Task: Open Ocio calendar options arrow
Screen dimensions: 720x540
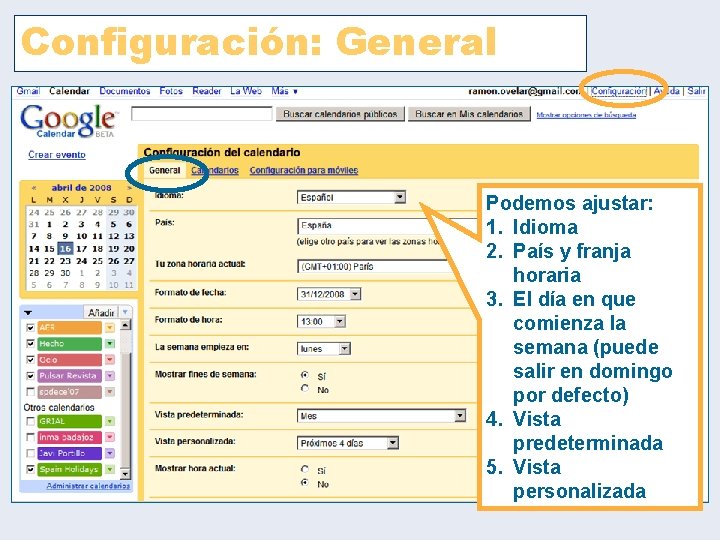Action: click(x=109, y=360)
